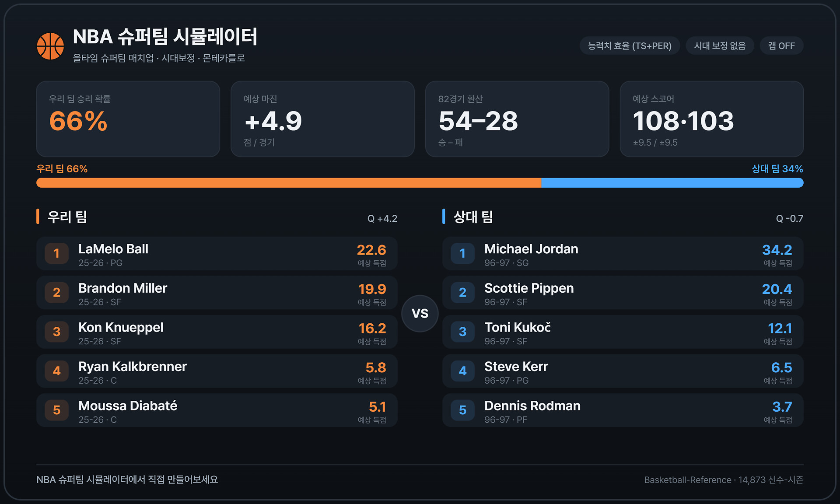
Task: Toggle the 시대 보정 없음 chip
Action: pos(720,46)
